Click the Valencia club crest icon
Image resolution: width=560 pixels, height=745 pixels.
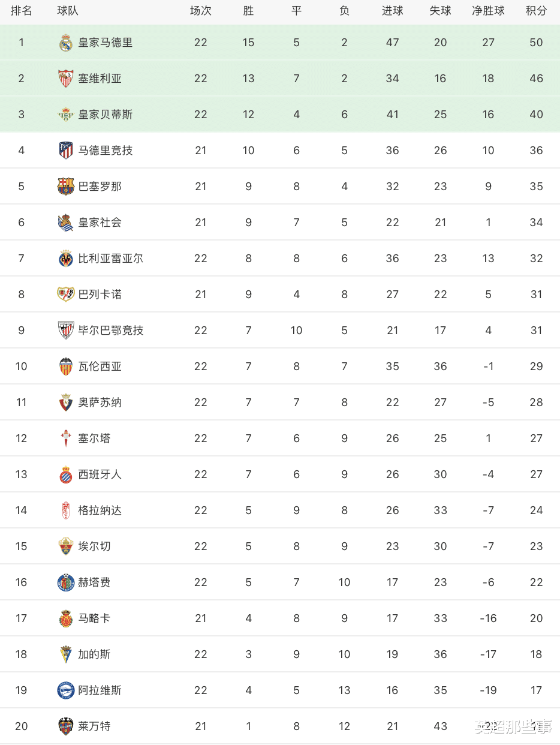pos(66,367)
